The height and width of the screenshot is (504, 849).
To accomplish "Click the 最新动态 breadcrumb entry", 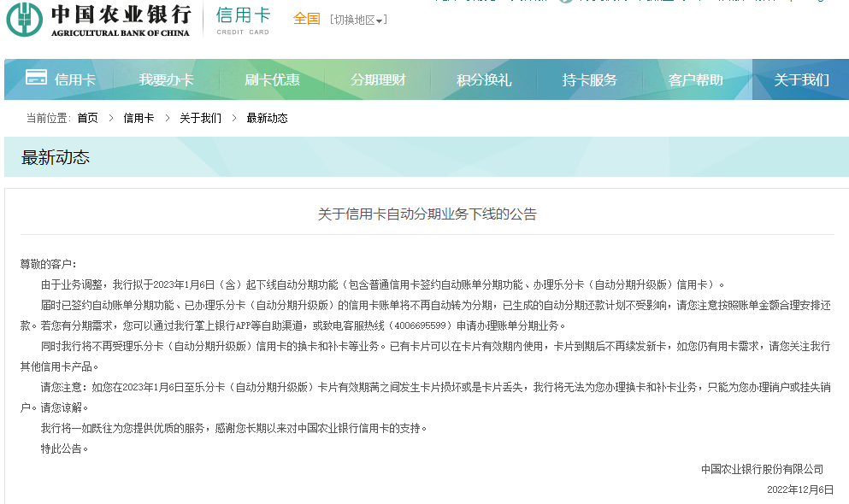I will 268,118.
